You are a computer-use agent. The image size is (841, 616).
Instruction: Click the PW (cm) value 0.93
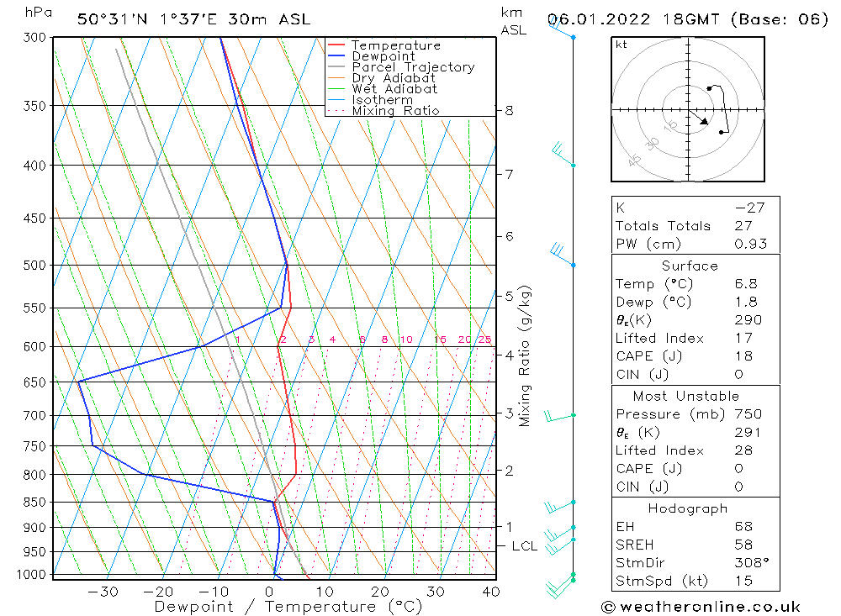pyautogui.click(x=750, y=244)
